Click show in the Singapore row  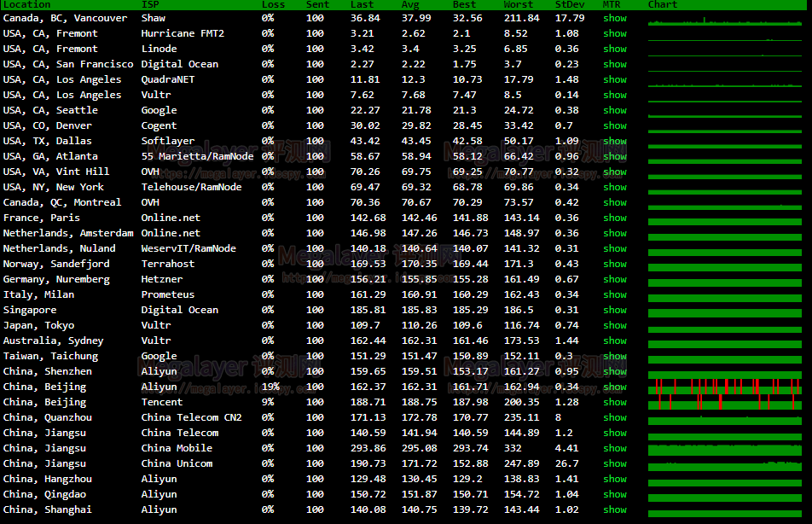[x=615, y=310]
